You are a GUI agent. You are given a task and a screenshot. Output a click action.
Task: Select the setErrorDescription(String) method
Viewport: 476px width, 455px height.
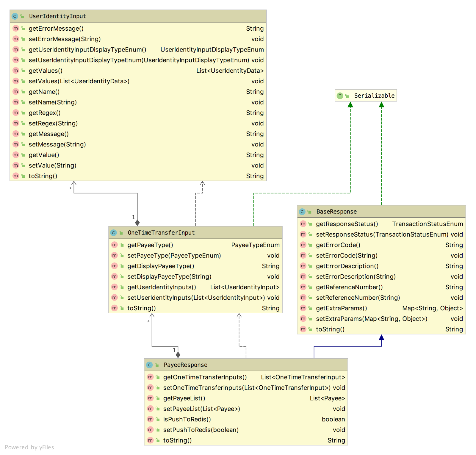coord(381,277)
